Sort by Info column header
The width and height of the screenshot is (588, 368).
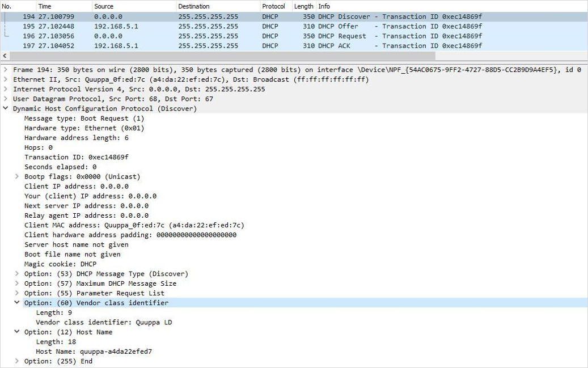(452, 6)
